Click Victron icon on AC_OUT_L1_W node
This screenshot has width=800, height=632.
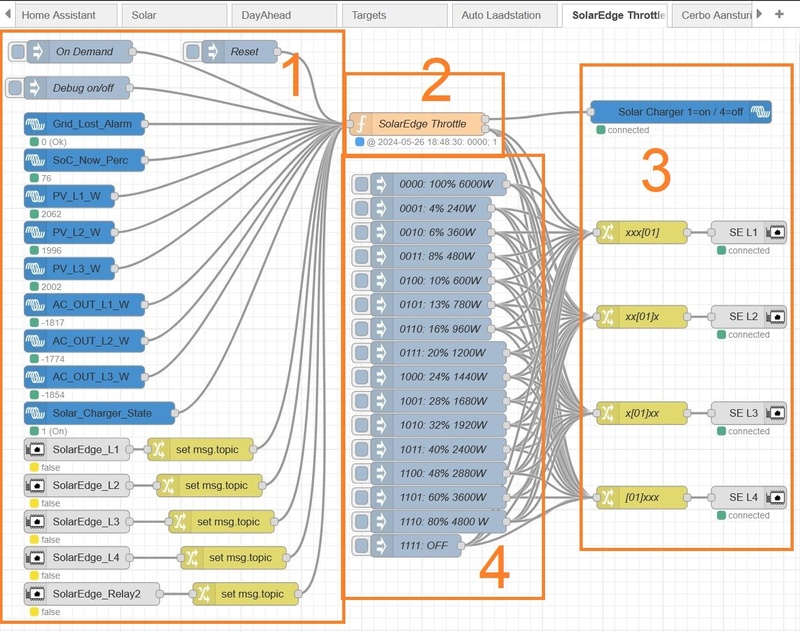click(x=35, y=305)
